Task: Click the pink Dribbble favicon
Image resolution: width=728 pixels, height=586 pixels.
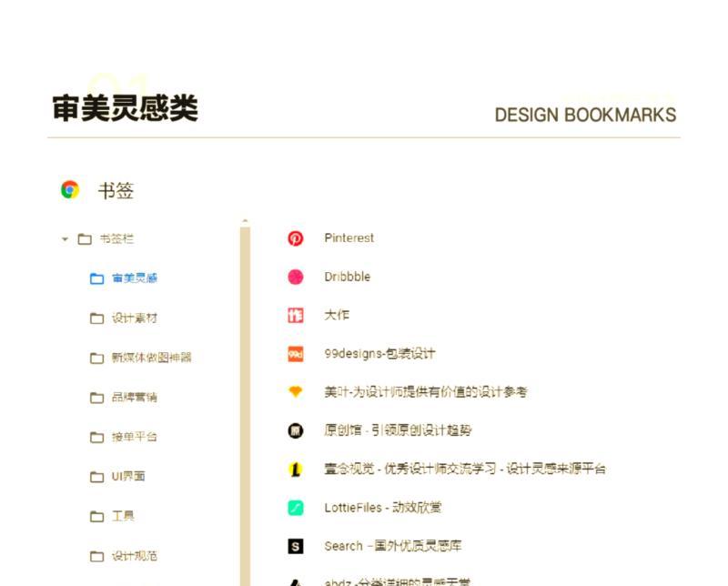Action: tap(296, 277)
